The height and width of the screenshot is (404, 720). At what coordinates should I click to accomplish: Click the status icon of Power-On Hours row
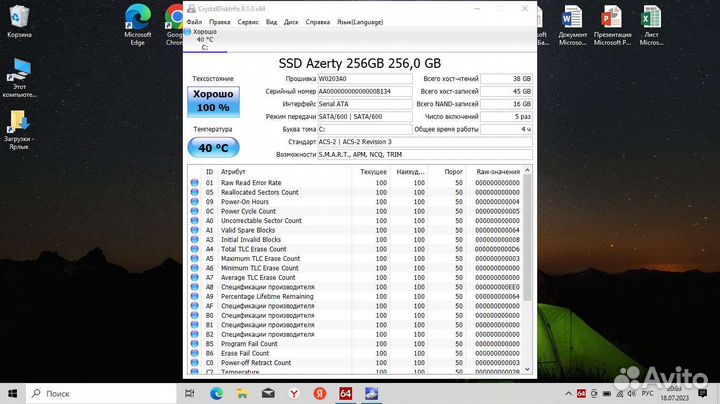click(194, 202)
